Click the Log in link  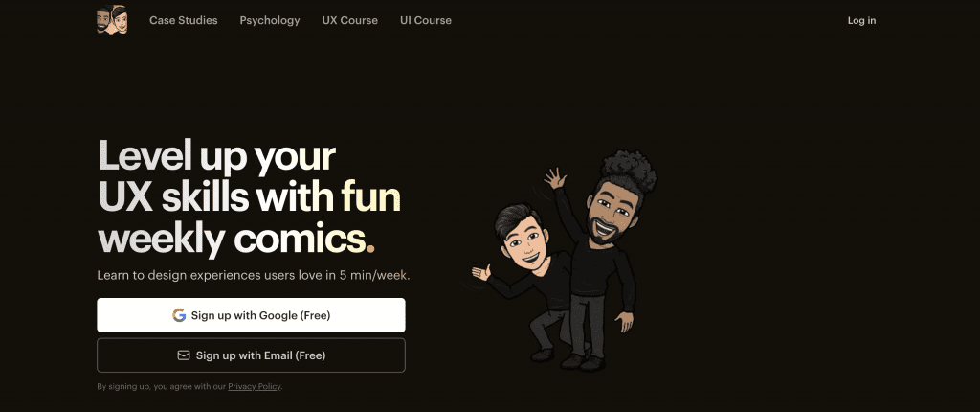(862, 21)
